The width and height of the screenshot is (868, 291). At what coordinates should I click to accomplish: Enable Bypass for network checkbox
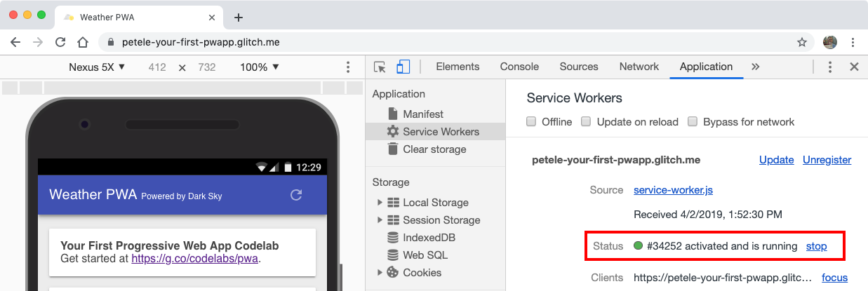693,122
